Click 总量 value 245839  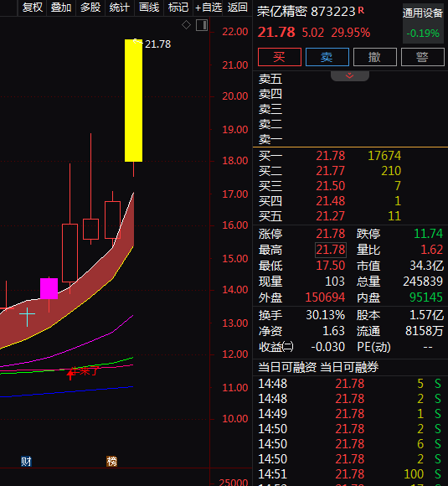point(423,282)
